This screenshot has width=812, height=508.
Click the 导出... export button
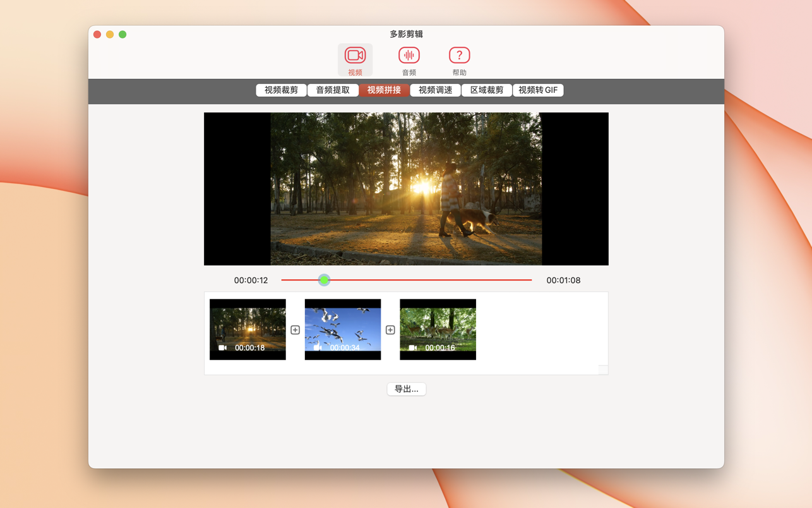pyautogui.click(x=407, y=389)
